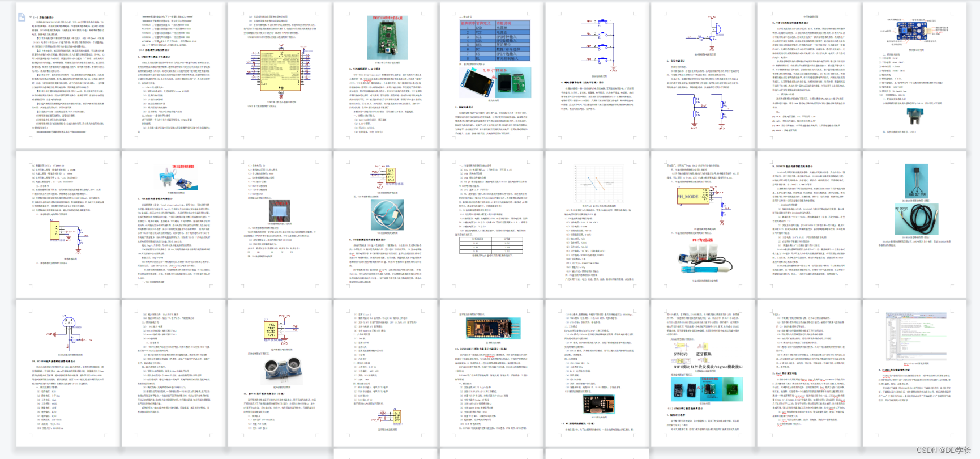Select page with white probe cable photo
The image size is (980, 459).
(386, 224)
